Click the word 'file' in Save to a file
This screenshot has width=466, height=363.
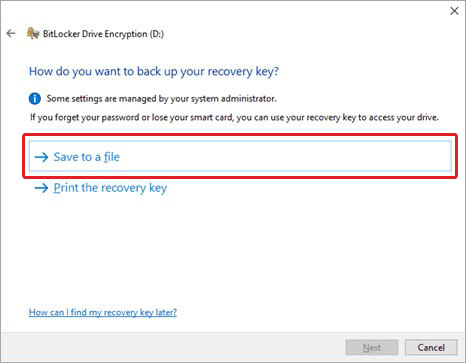click(x=112, y=157)
